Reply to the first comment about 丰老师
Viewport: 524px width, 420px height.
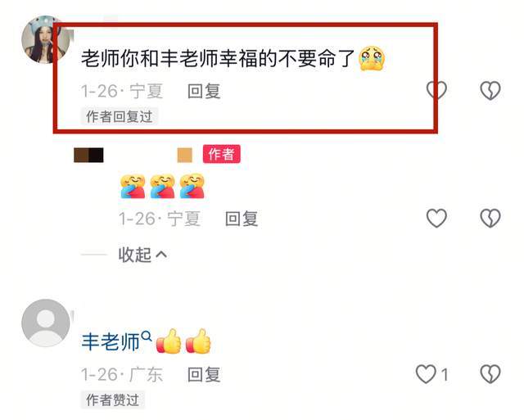204,91
